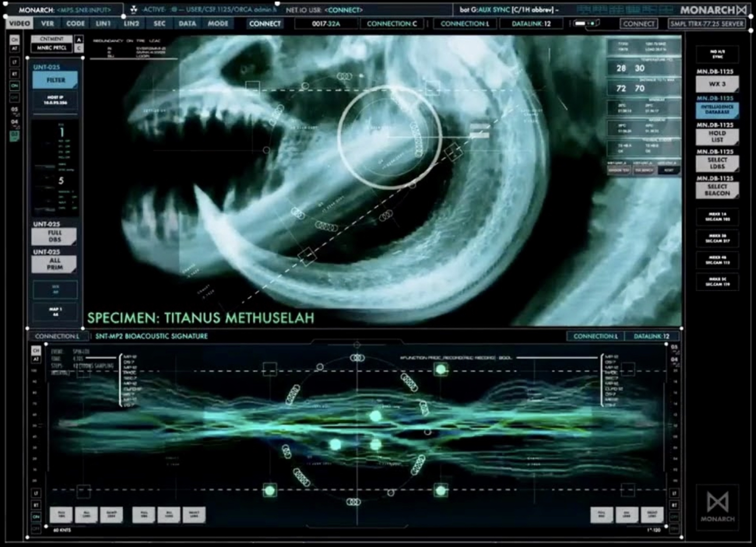Click the UNT-025 FULL DBS button
The width and height of the screenshot is (756, 547).
(x=54, y=236)
